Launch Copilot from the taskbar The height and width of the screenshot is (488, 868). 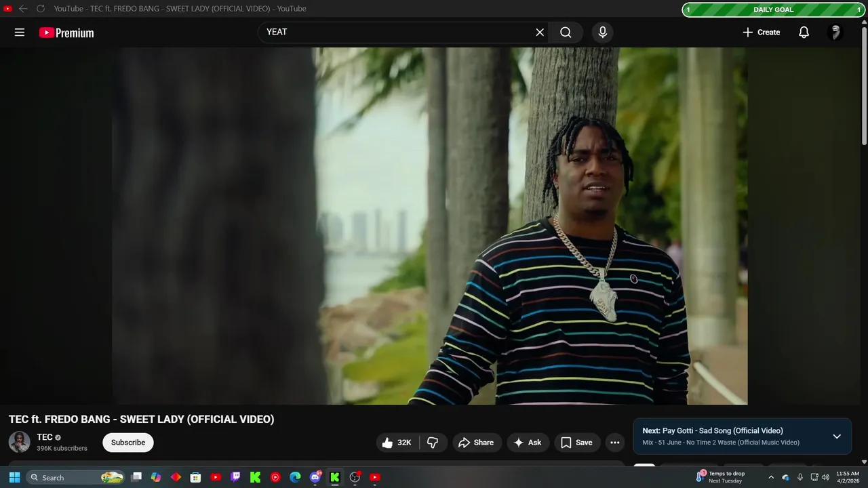[156, 477]
